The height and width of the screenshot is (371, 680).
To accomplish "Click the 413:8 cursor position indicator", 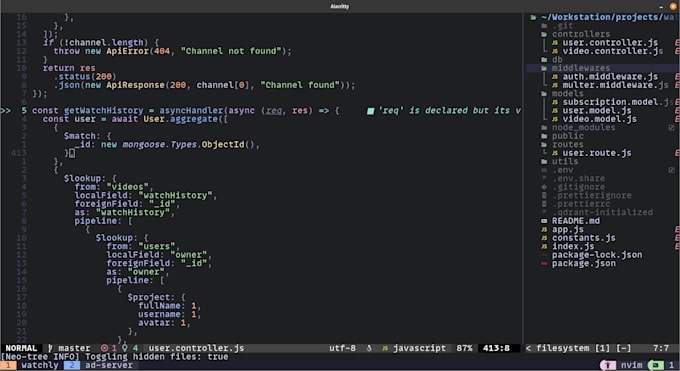I will pos(496,348).
